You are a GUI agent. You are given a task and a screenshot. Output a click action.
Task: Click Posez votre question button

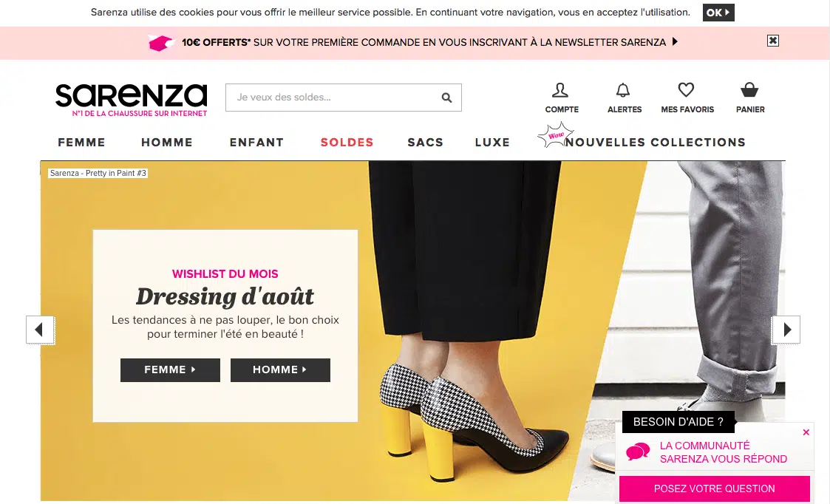click(x=714, y=488)
